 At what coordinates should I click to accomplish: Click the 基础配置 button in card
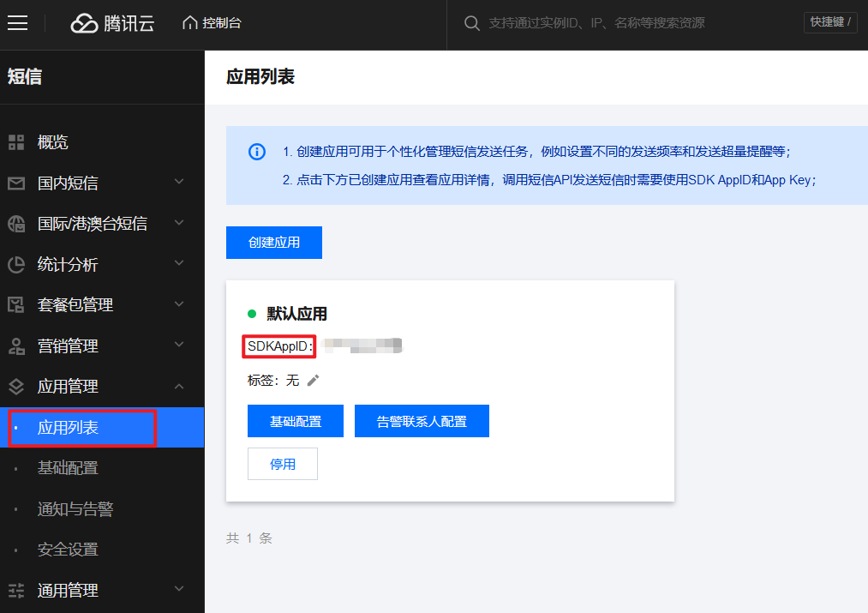click(x=296, y=421)
